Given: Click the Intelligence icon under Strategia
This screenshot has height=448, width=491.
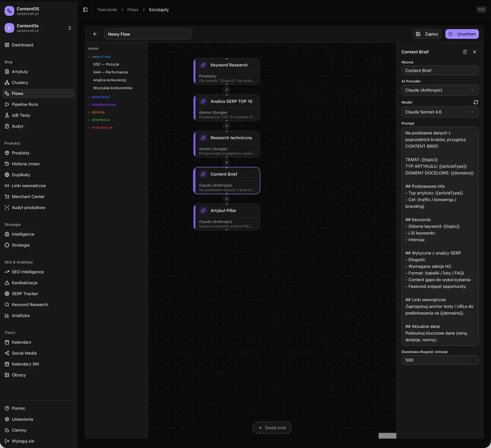Looking at the screenshot, I should click(7, 234).
